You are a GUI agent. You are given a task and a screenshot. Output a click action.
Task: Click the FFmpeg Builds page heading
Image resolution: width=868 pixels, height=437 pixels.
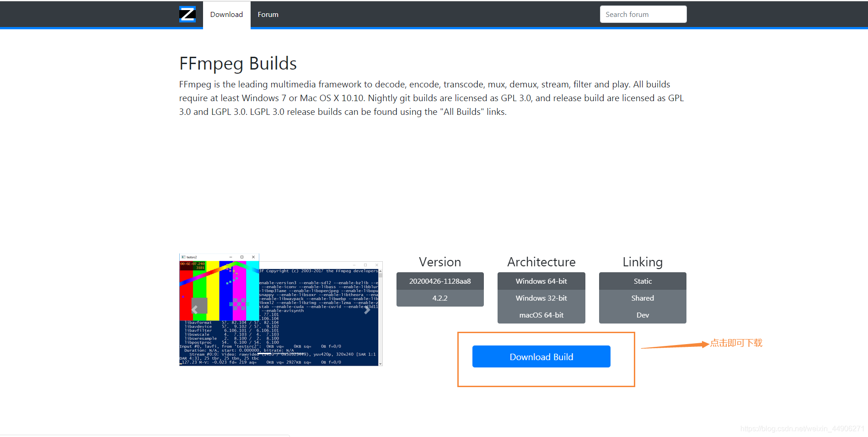[237, 64]
